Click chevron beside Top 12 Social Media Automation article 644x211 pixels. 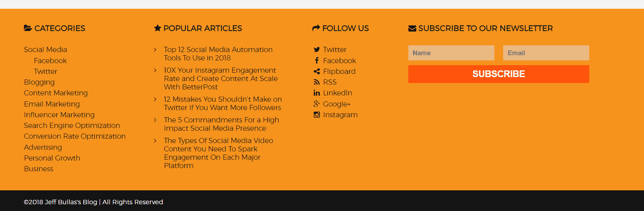pos(155,50)
